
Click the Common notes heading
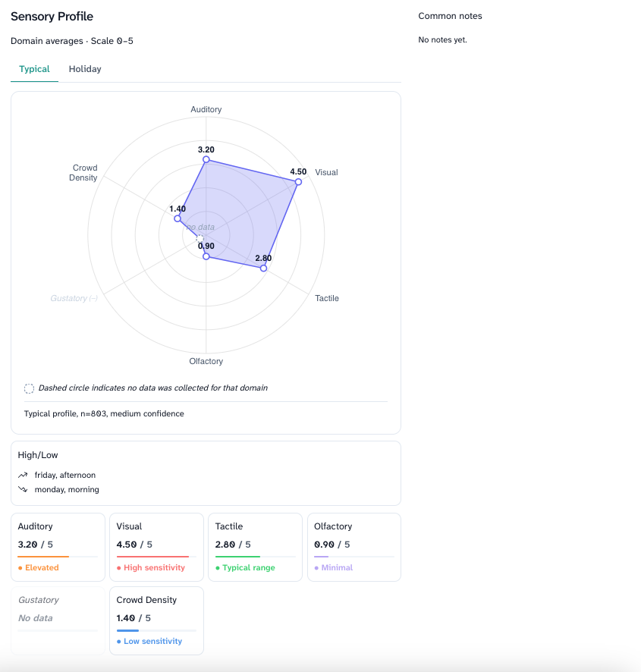[x=450, y=16]
